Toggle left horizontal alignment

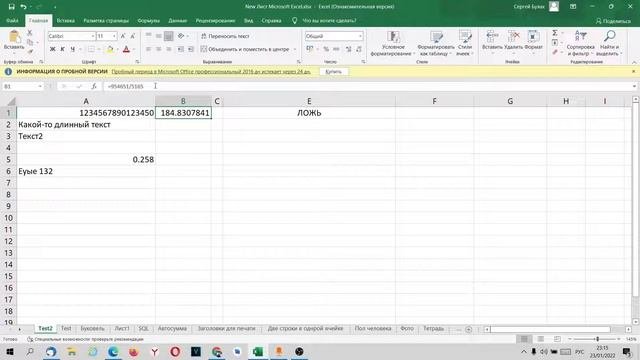pos(149,49)
